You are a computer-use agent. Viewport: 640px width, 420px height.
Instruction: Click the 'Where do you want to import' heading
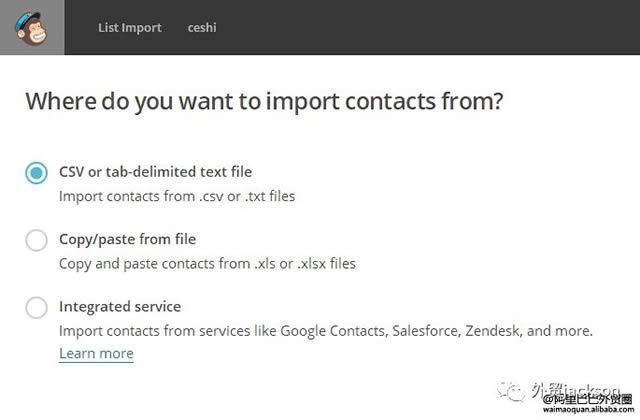point(264,101)
